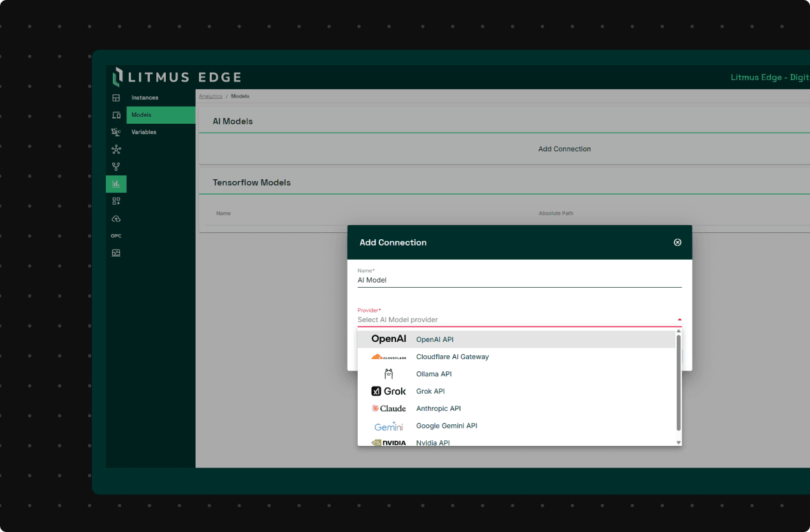This screenshot has width=810, height=532.
Task: Click the dashboard layout icon in sidebar
Action: pos(116,98)
